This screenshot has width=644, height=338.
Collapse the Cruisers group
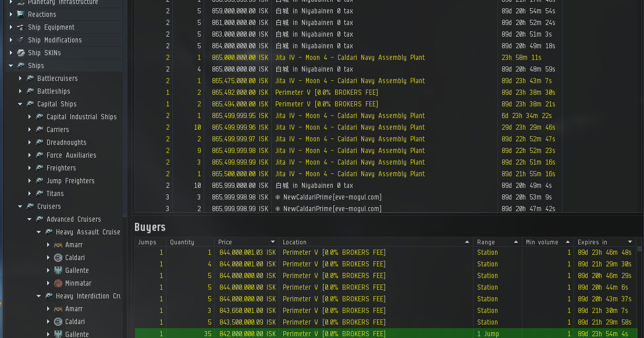coord(20,206)
